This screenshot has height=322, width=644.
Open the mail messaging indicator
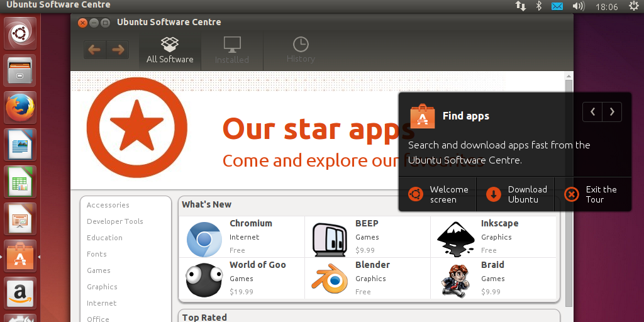pos(557,6)
